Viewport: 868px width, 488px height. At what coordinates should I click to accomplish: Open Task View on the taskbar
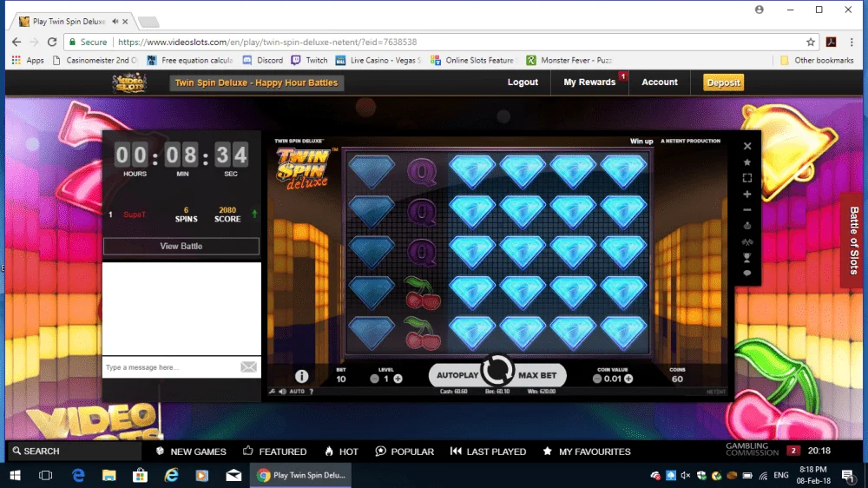point(45,475)
